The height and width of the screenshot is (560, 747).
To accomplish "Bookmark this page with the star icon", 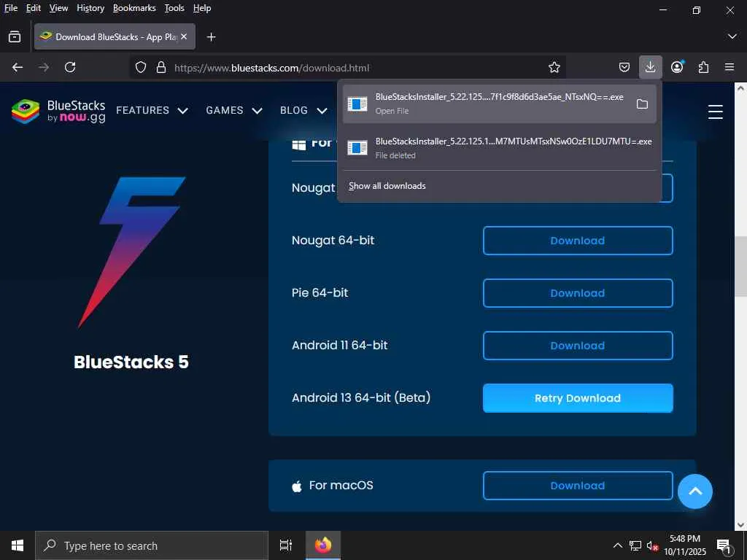I will coord(554,68).
